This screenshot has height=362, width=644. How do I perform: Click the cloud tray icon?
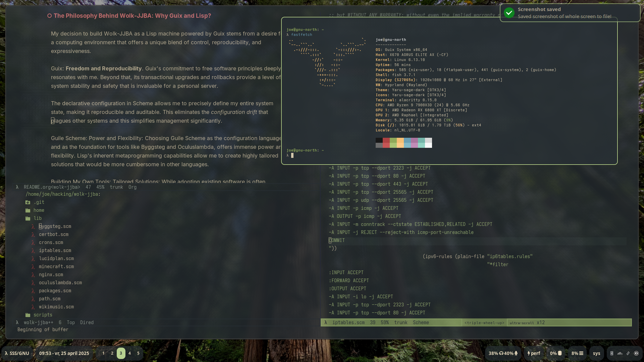pyautogui.click(x=620, y=353)
